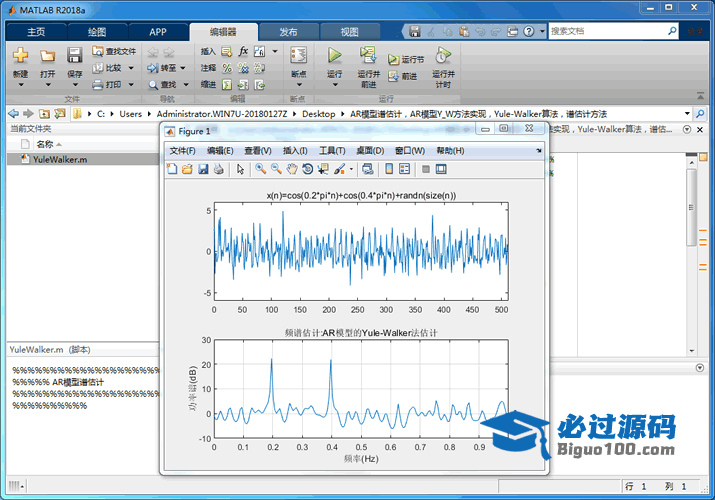Click the comment percent icon
Screen dimensions: 715x500
(x=227, y=68)
